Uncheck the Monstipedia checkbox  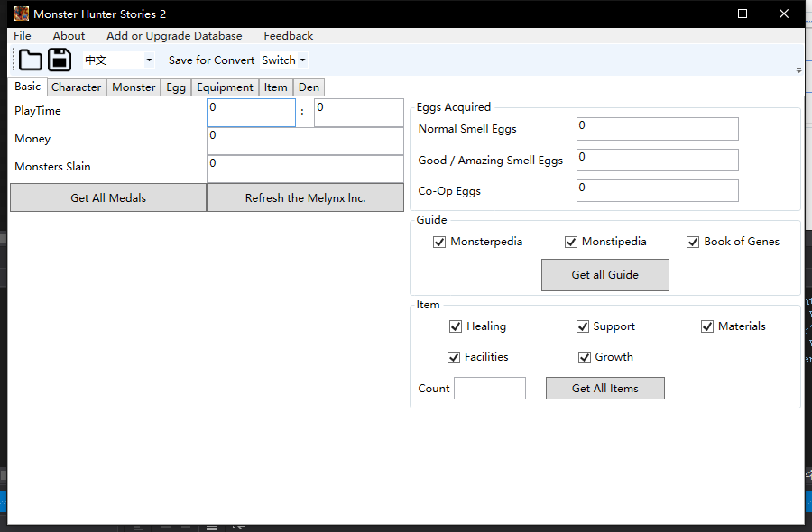tap(571, 242)
